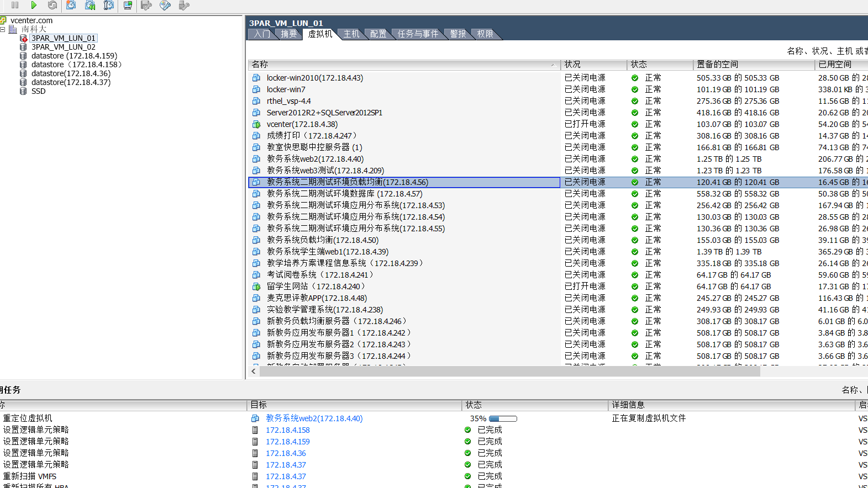Select the 3PAR_VM_LUN_02 datastore in tree
The width and height of the screenshot is (868, 488).
point(63,47)
